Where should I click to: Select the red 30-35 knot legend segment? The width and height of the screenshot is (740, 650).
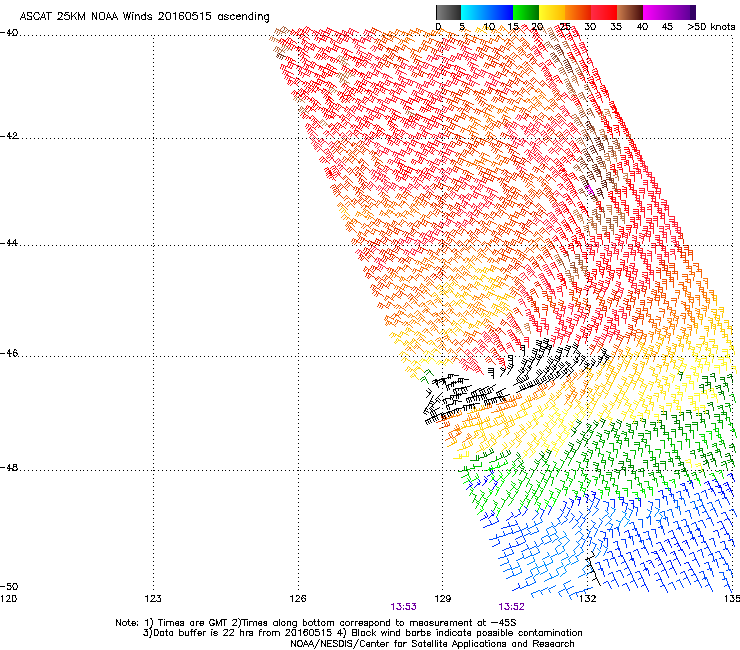(x=604, y=12)
